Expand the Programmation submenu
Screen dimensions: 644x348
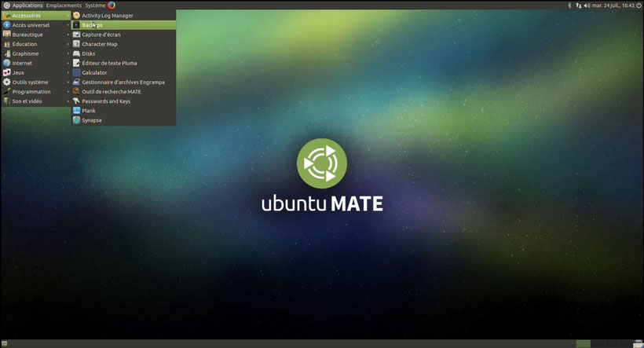click(x=36, y=92)
